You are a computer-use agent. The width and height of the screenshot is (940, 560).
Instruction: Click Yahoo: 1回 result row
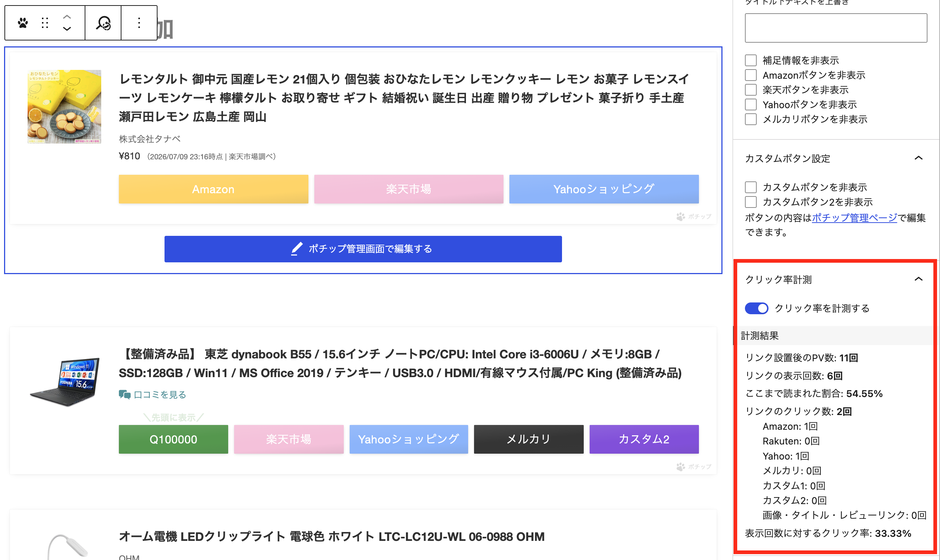786,456
